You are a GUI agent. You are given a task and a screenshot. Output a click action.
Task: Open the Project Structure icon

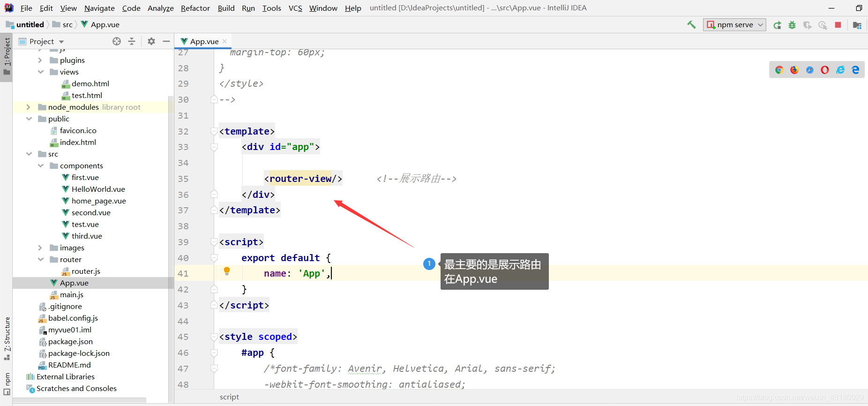[857, 25]
